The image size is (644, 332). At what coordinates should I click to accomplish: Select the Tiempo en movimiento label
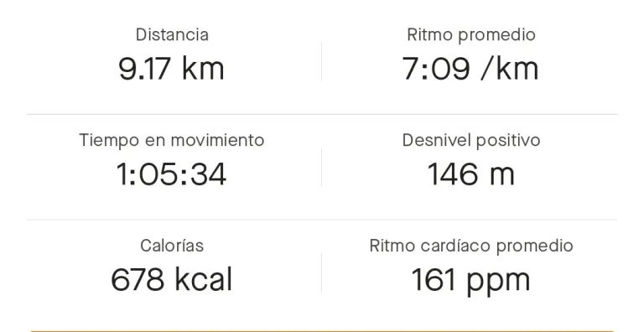tap(172, 140)
